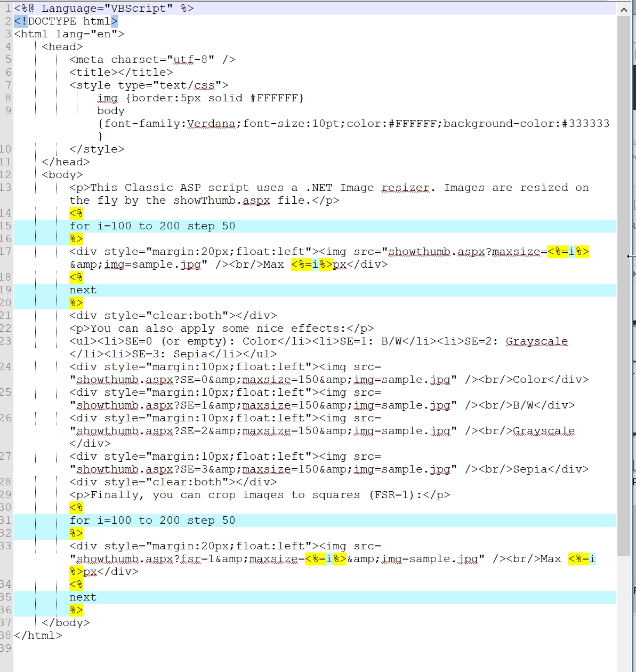Click line number 1 in the gutter
Screen dimensions: 636x672
[x=7, y=9]
